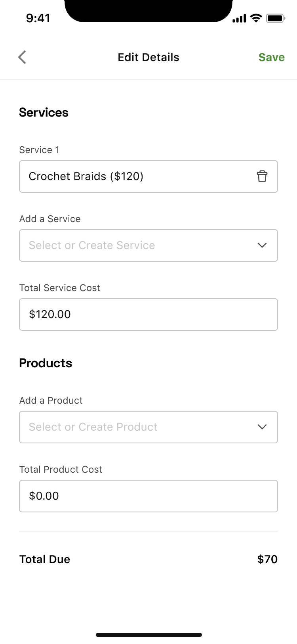Save the edited details
The image size is (297, 644).
coord(271,57)
